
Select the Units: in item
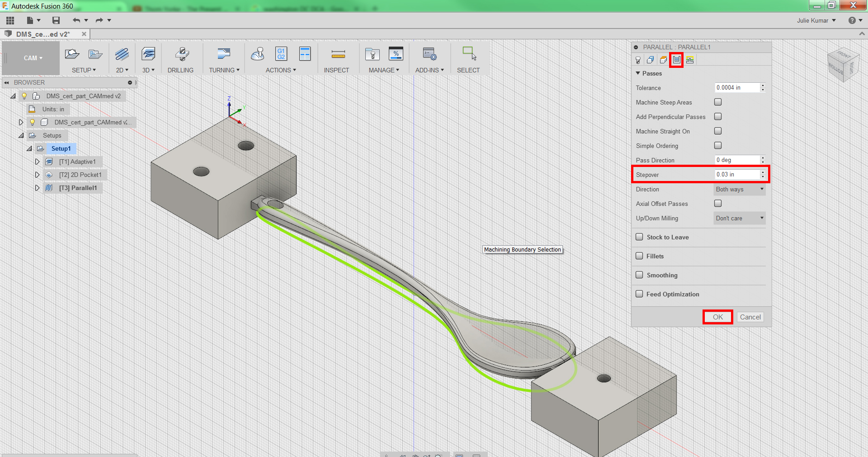53,109
